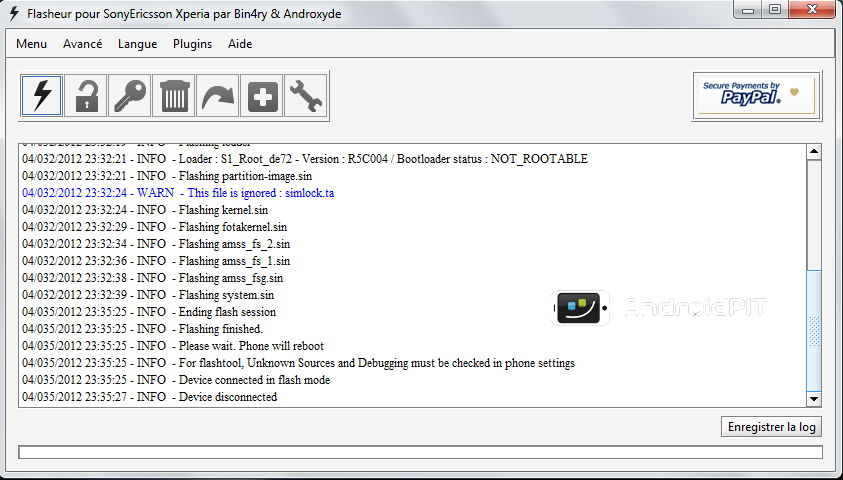Click the log scrollbar thumb
The width and height of the screenshot is (843, 480).
click(x=814, y=331)
